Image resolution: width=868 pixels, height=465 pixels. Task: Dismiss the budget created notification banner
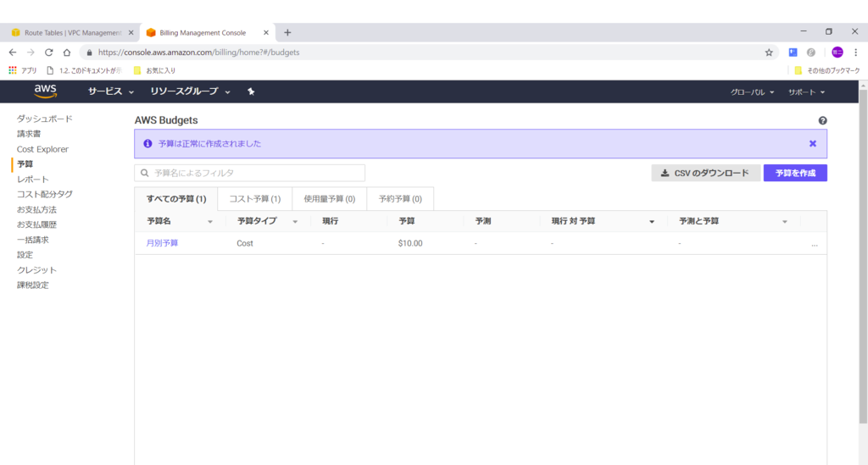(x=813, y=144)
